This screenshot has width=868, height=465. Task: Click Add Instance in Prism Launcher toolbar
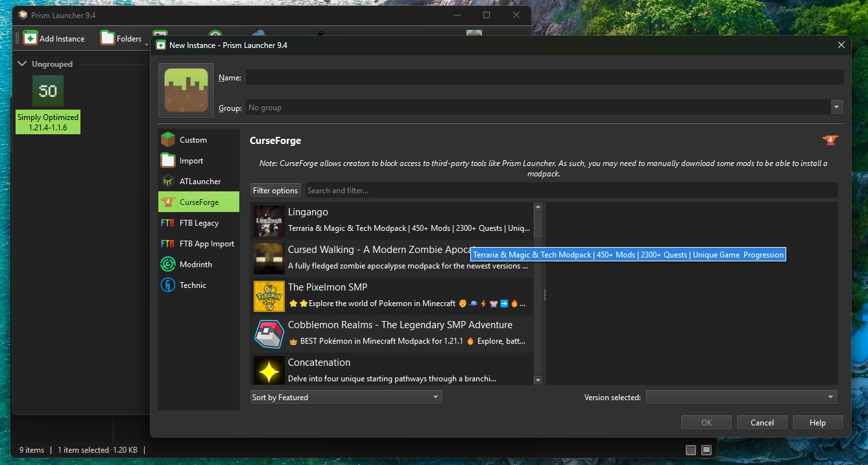coord(54,38)
